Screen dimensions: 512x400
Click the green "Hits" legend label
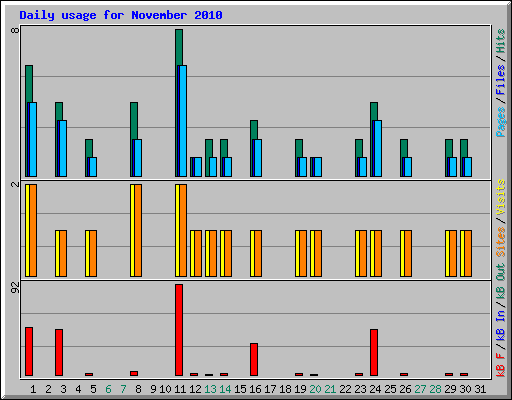click(x=500, y=41)
